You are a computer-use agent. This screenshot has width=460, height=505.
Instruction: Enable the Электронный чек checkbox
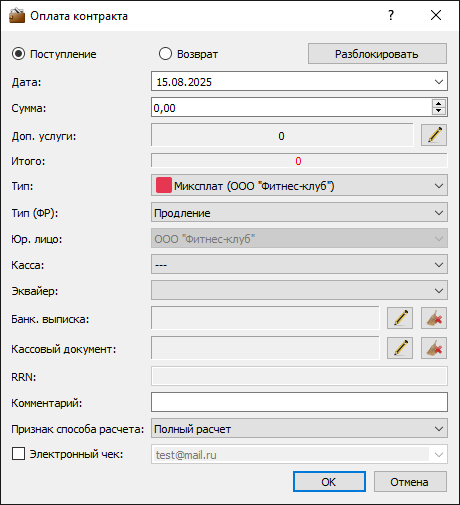pyautogui.click(x=18, y=454)
